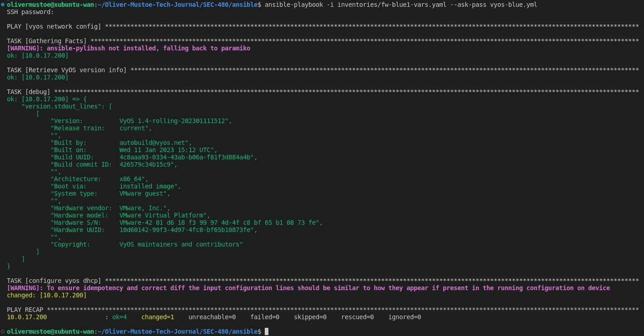Click the "ok=4" recap count
The height and width of the screenshot is (336, 644).
click(119, 317)
